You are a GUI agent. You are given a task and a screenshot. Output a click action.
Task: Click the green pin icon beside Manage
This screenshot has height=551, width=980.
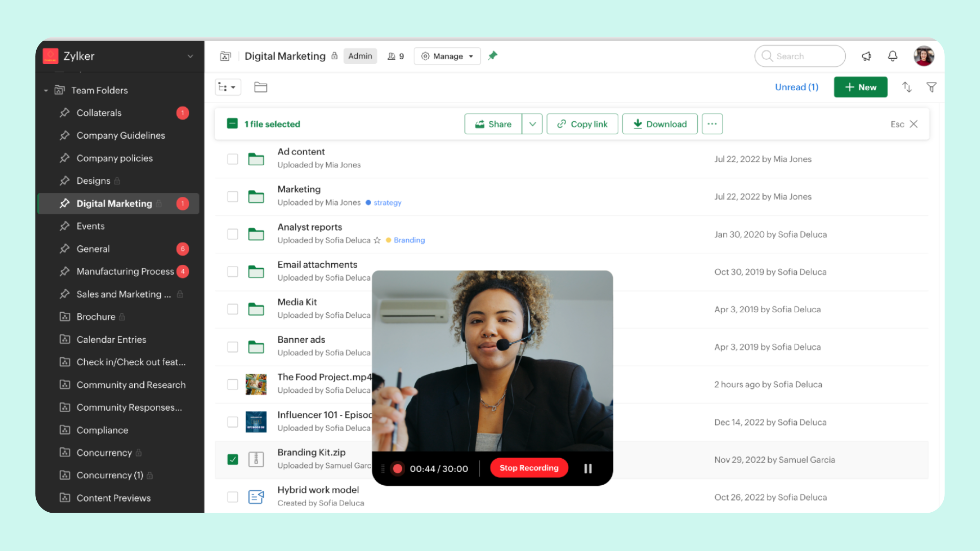tap(492, 56)
